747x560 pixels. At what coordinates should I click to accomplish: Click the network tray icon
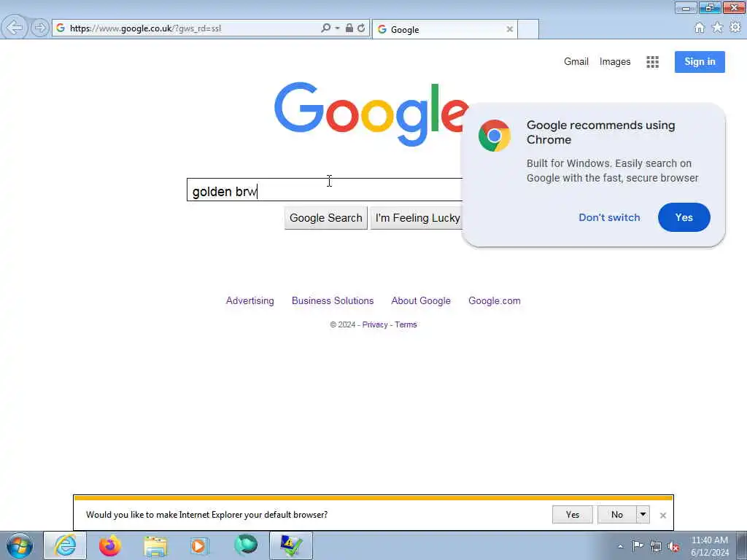click(x=656, y=546)
